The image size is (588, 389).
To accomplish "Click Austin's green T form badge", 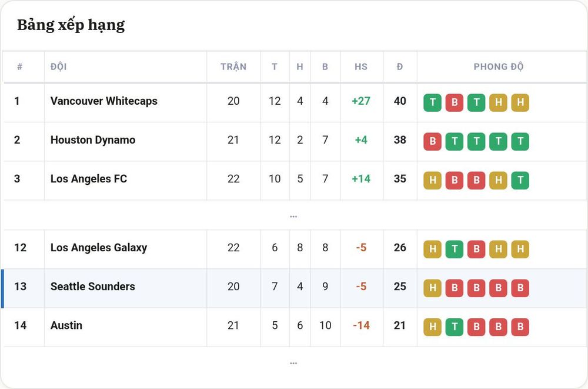I will tap(454, 327).
